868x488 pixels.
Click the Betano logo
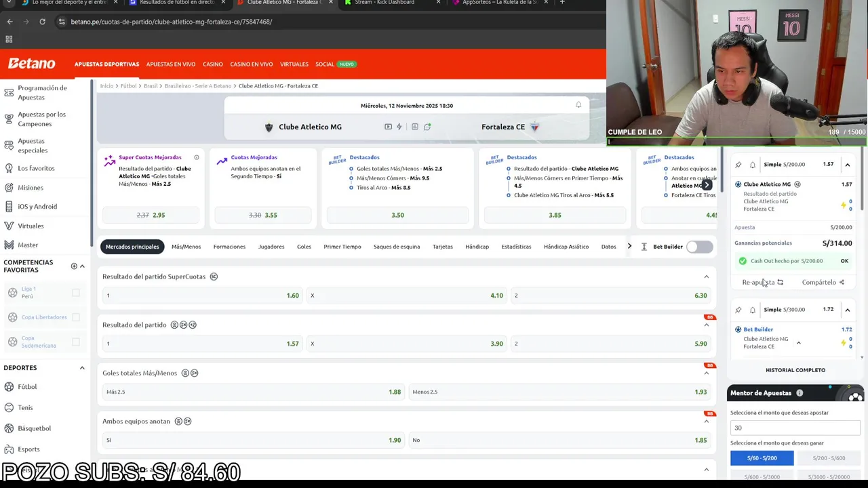click(31, 64)
